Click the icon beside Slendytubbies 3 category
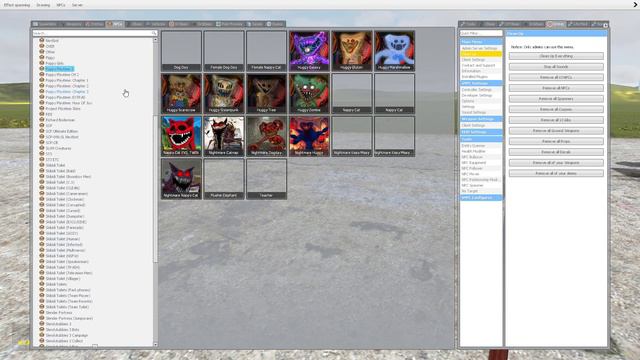The height and width of the screenshot is (360, 640). coord(42,324)
